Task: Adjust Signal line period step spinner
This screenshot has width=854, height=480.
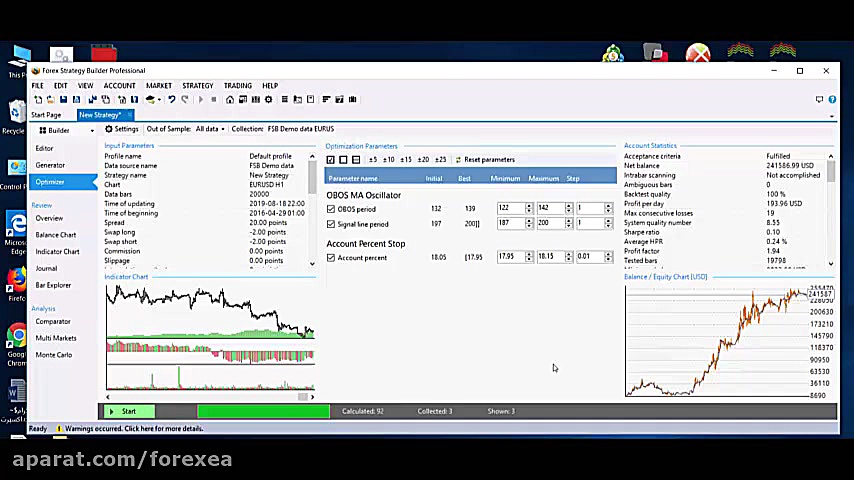Action: 608,223
